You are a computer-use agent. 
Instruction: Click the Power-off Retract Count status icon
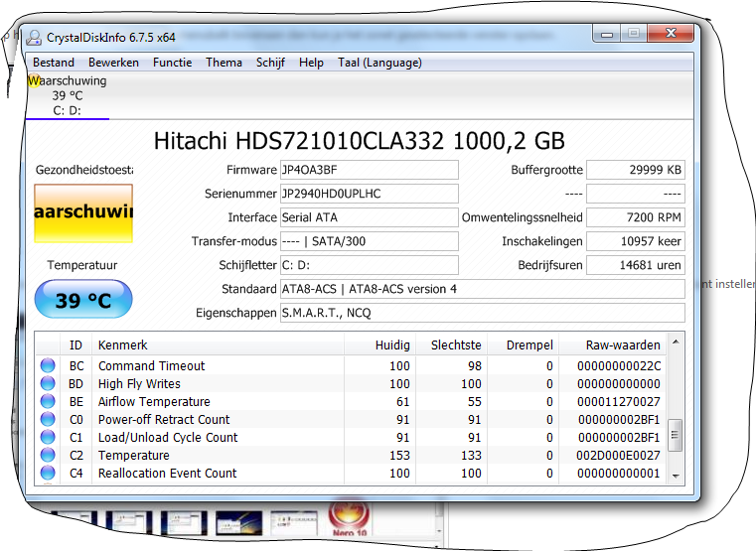48,420
